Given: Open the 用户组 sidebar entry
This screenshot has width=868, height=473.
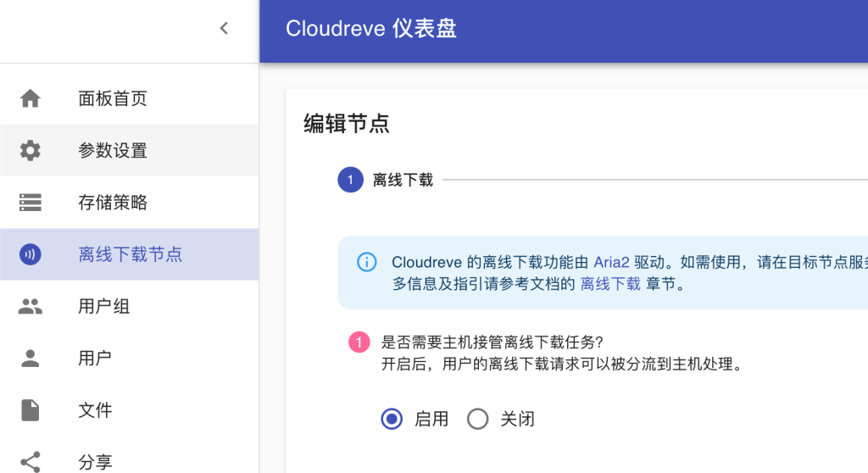Looking at the screenshot, I should (104, 306).
